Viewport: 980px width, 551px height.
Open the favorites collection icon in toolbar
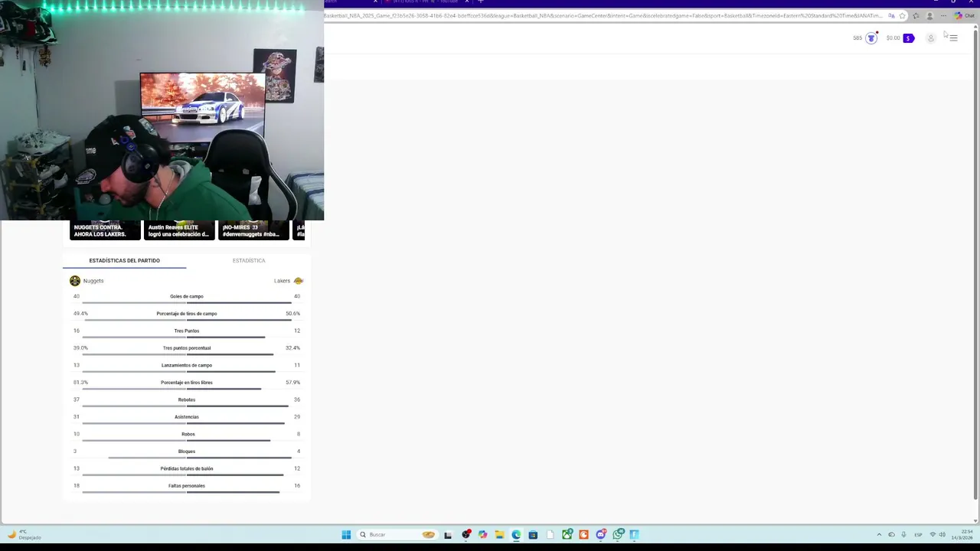point(916,15)
